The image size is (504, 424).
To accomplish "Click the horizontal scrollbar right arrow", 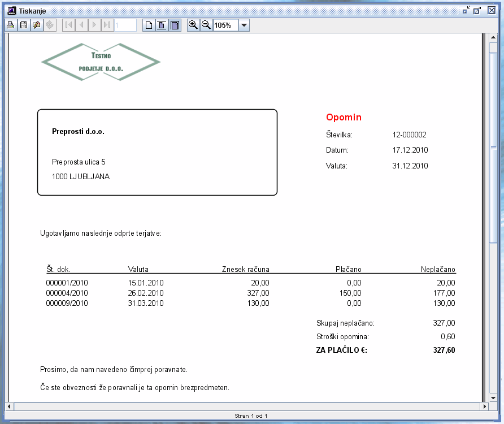I will click(484, 406).
